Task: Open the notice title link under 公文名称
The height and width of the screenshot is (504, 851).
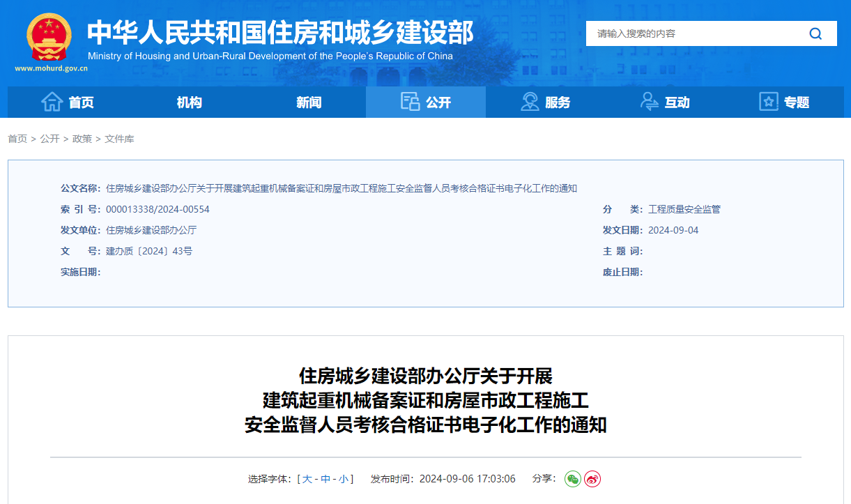Action: tap(342, 188)
